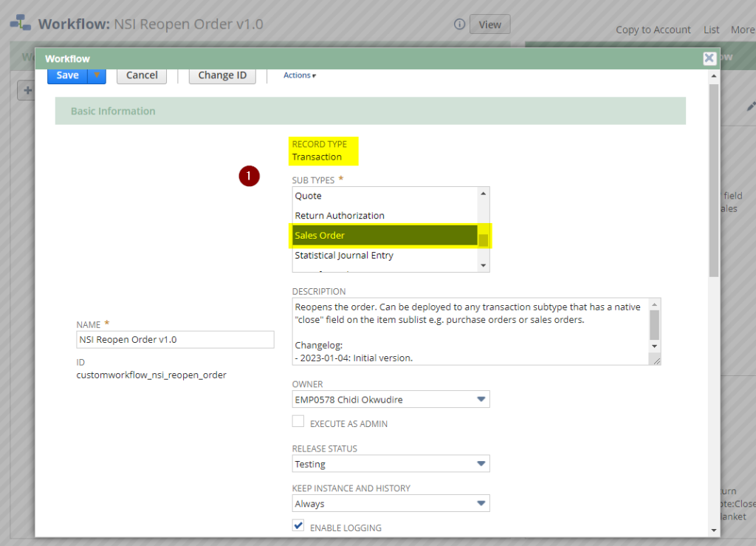Open the Actions menu
Screen dimensions: 756x546
point(300,75)
